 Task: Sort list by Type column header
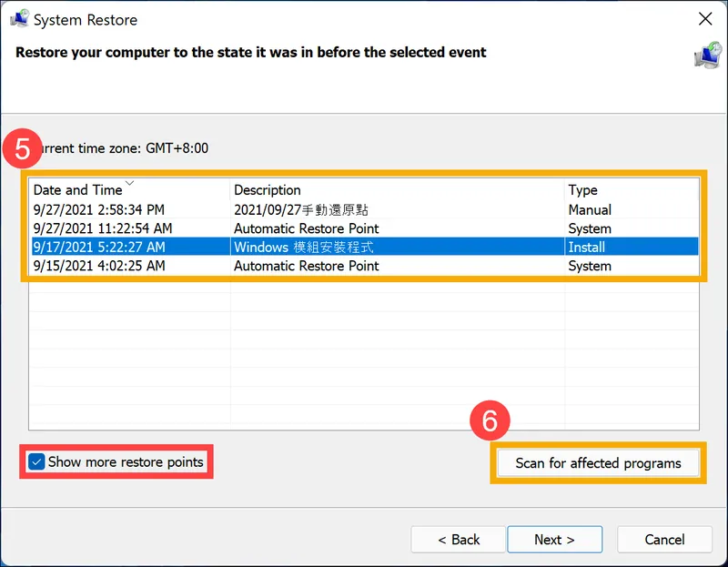(582, 190)
